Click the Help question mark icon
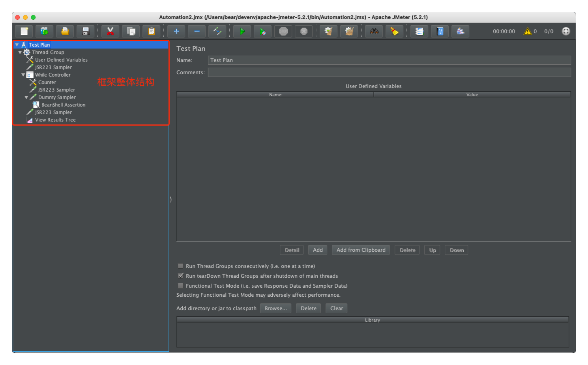 point(440,31)
